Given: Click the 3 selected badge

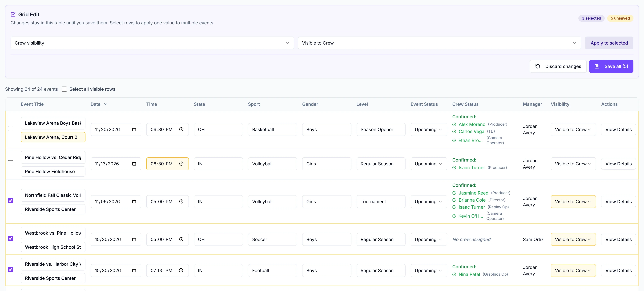Looking at the screenshot, I should (591, 18).
